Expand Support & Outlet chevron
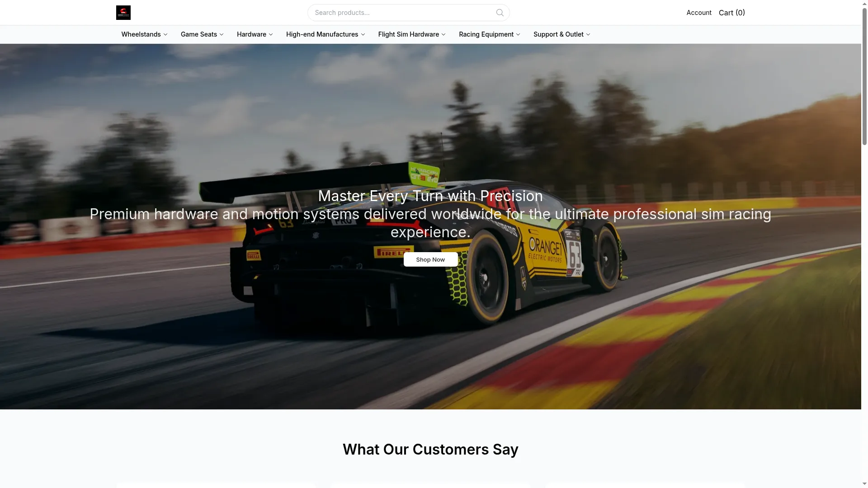 coord(588,34)
